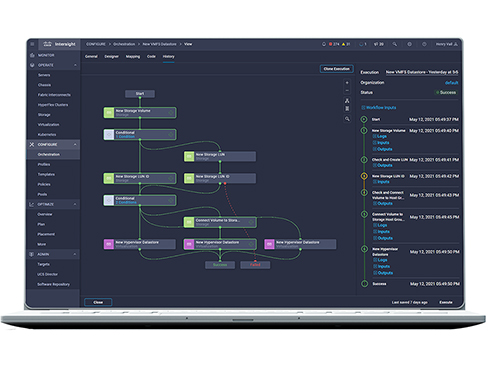Collapse the OPTIMIZE section chevron
This screenshot has height=366, width=488.
click(75, 204)
